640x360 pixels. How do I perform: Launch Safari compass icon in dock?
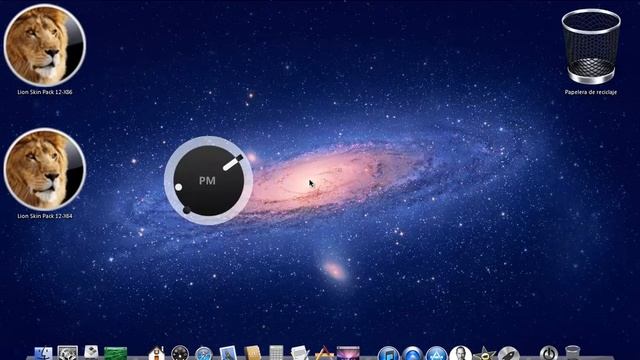coord(204,354)
